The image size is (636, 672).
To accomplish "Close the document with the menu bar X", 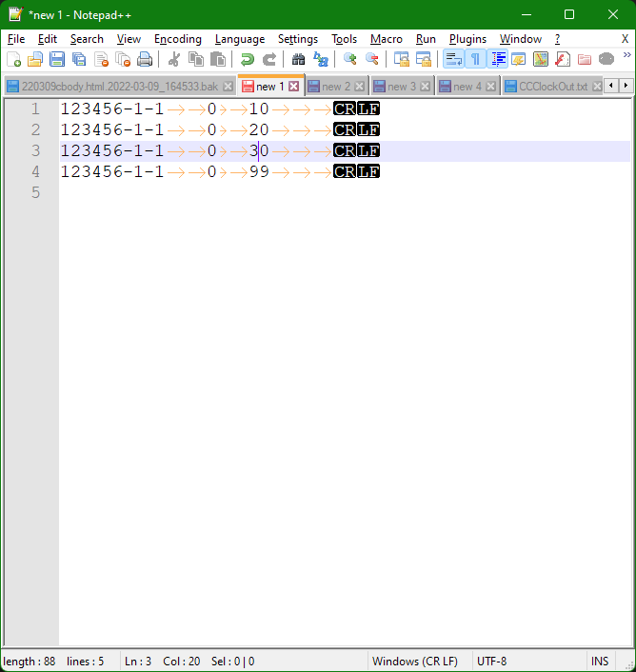I will 625,39.
